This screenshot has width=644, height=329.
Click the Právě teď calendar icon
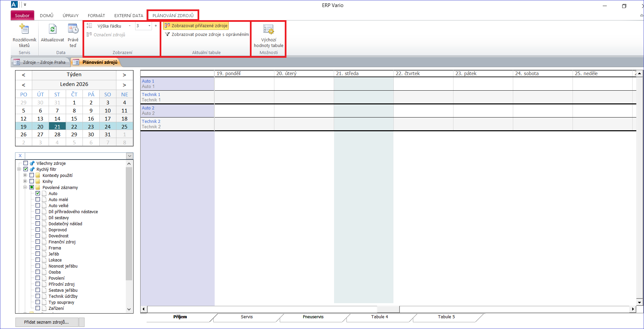[x=73, y=30]
